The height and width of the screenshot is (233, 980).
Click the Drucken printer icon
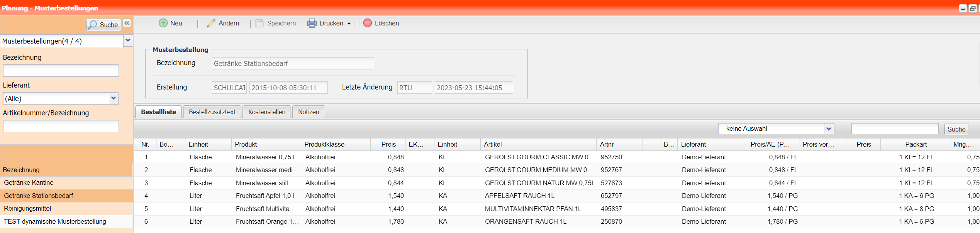pos(312,23)
